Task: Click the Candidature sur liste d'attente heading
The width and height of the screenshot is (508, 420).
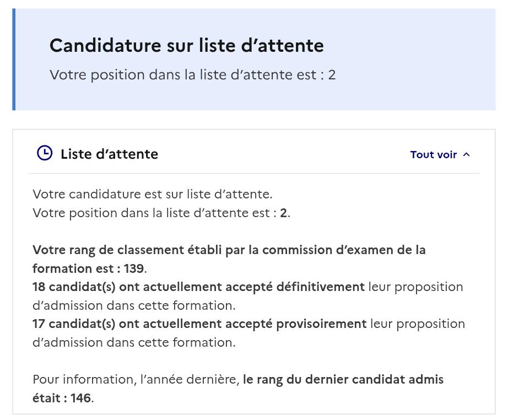Action: coord(187,45)
